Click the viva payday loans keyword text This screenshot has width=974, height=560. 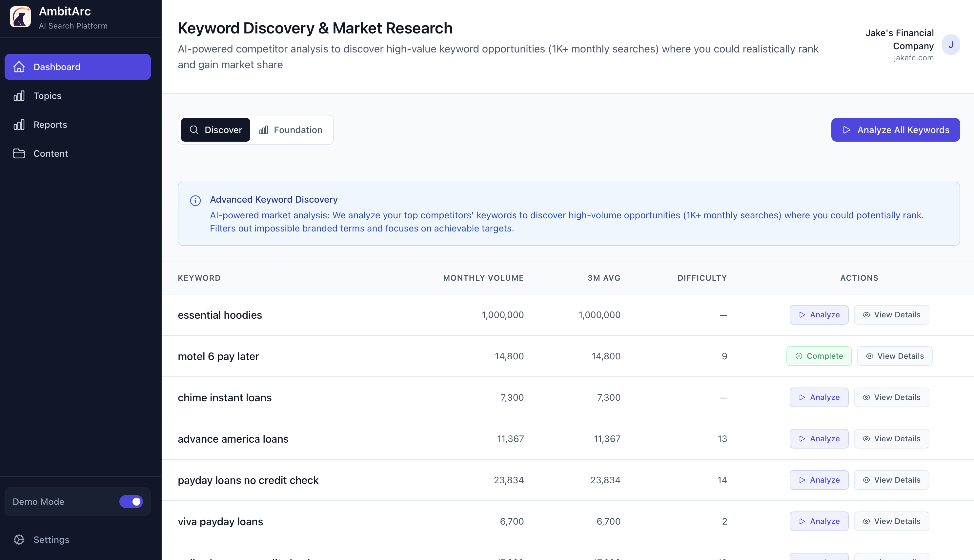pos(220,522)
